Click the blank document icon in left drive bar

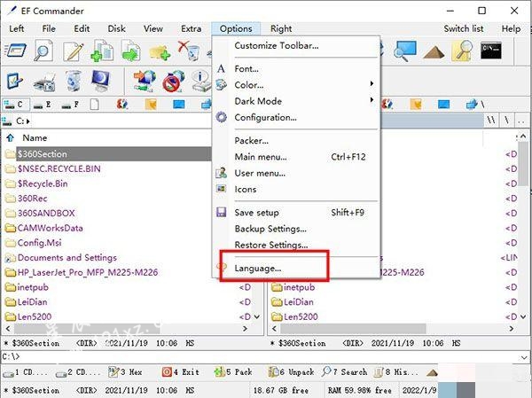[95, 105]
